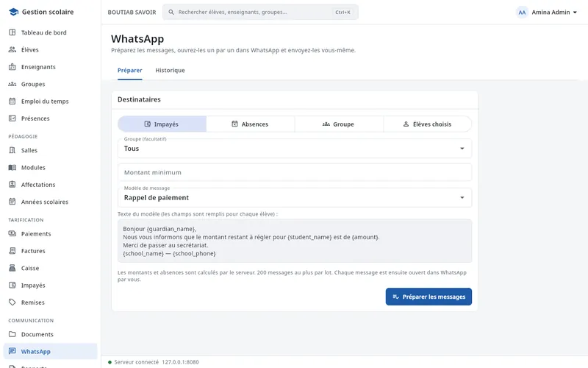Click the Modules book icon
Viewport: 588px width, 368px height.
[12, 168]
